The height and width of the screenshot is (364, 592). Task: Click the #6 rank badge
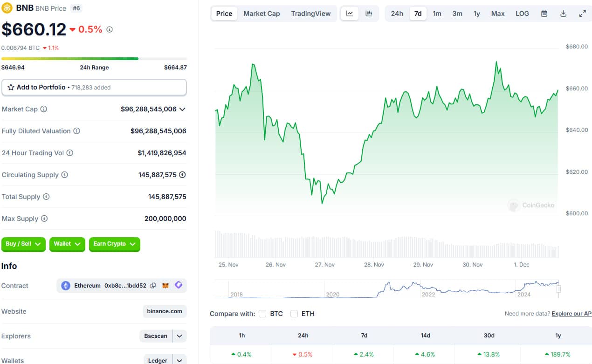click(76, 8)
